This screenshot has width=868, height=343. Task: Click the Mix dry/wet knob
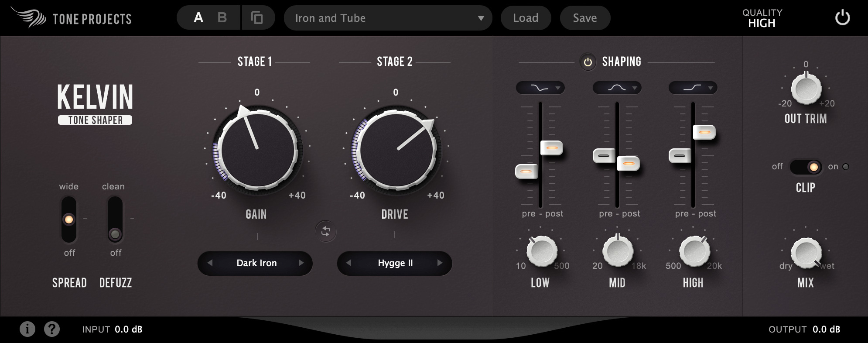coord(806,253)
